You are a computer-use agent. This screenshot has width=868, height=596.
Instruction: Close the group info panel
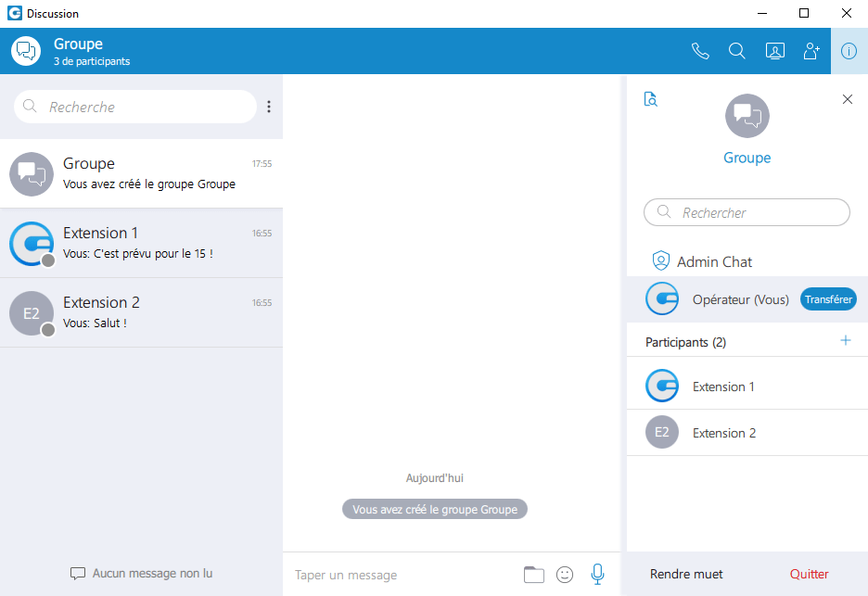(847, 99)
